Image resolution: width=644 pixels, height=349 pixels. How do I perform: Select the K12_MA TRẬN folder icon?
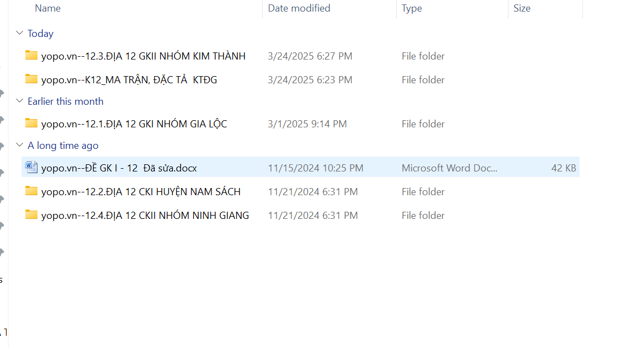tap(31, 79)
